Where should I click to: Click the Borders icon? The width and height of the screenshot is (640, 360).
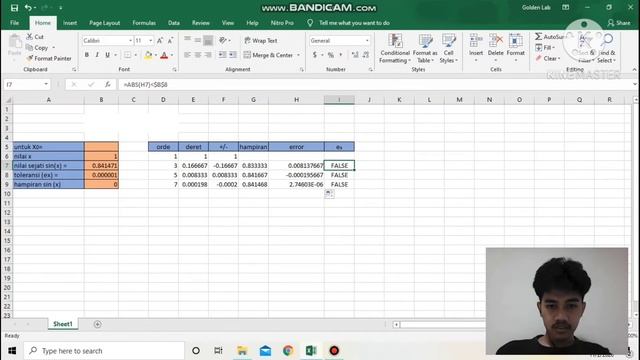coord(128,55)
